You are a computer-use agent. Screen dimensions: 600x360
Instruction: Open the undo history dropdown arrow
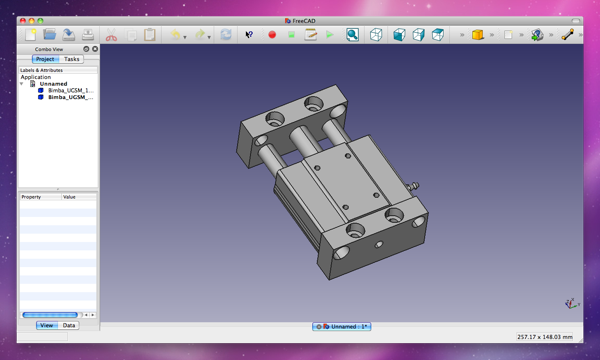tap(185, 37)
